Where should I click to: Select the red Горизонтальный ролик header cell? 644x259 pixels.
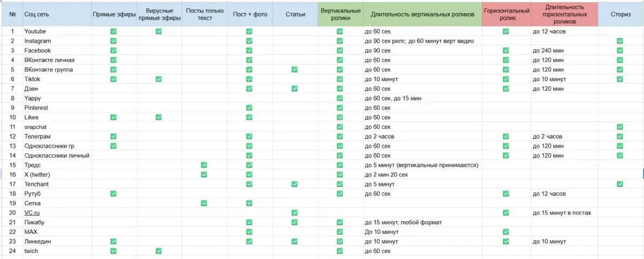click(x=506, y=15)
